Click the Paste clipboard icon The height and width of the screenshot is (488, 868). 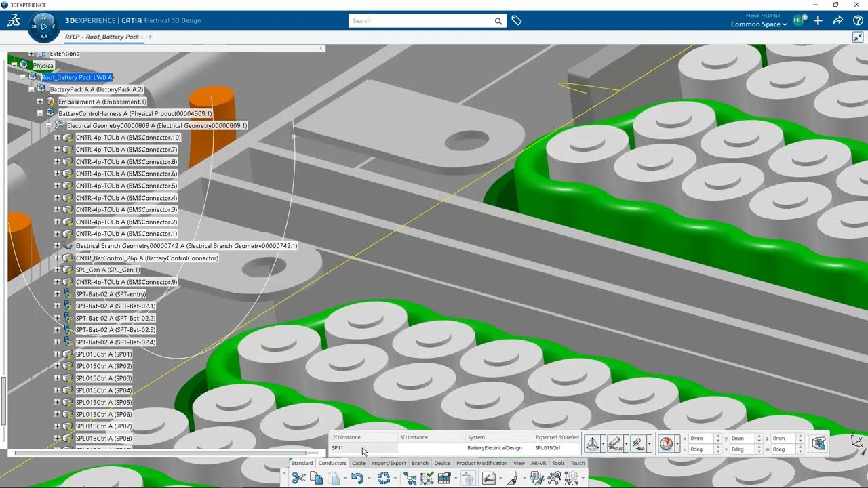coord(334,478)
